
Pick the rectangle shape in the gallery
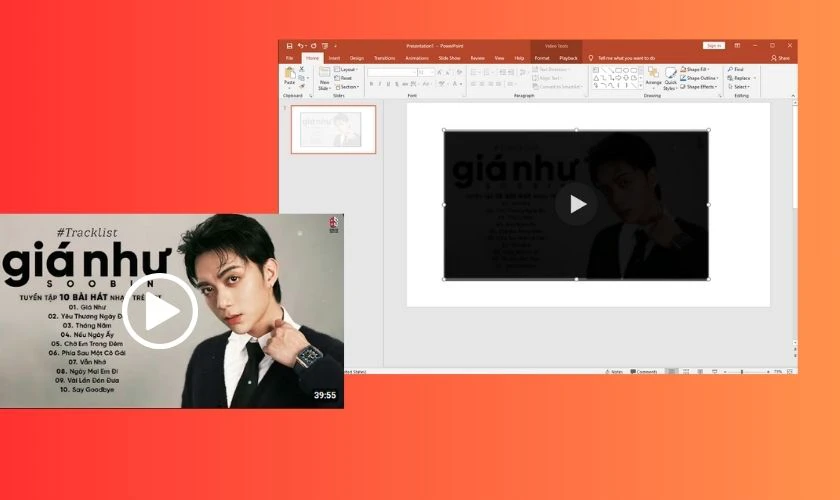618,70
